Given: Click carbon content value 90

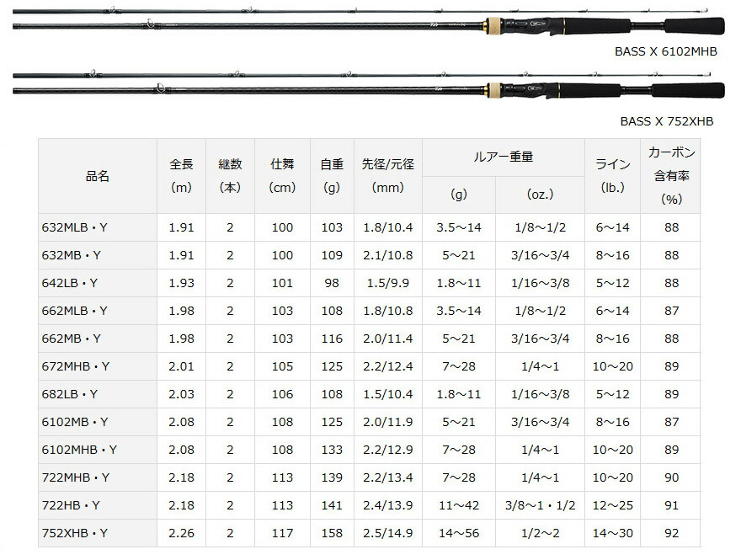Looking at the screenshot, I should pos(672,477).
